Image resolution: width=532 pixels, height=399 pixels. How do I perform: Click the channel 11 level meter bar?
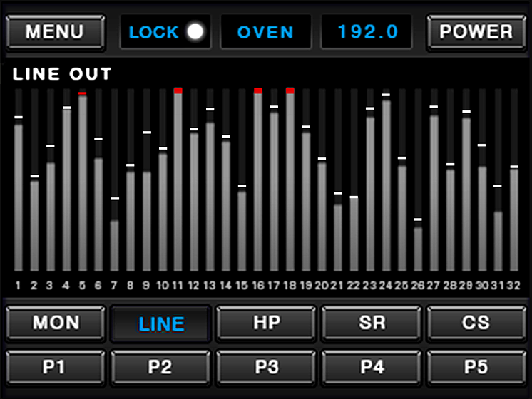178,182
